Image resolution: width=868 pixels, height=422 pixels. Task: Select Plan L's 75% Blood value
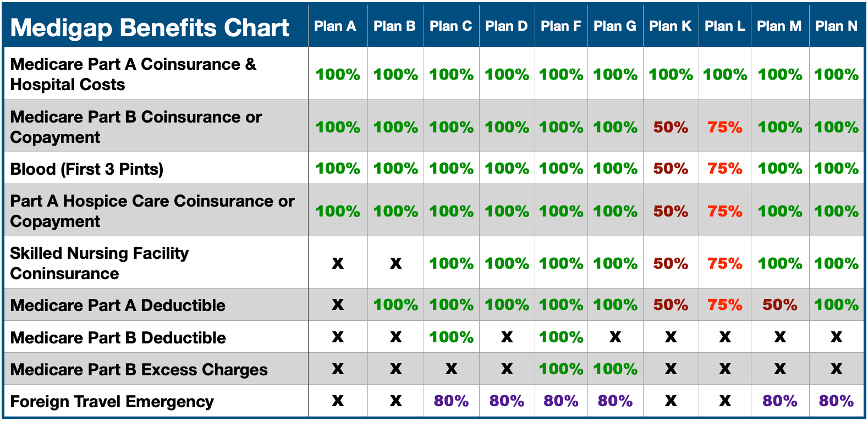pos(725,169)
